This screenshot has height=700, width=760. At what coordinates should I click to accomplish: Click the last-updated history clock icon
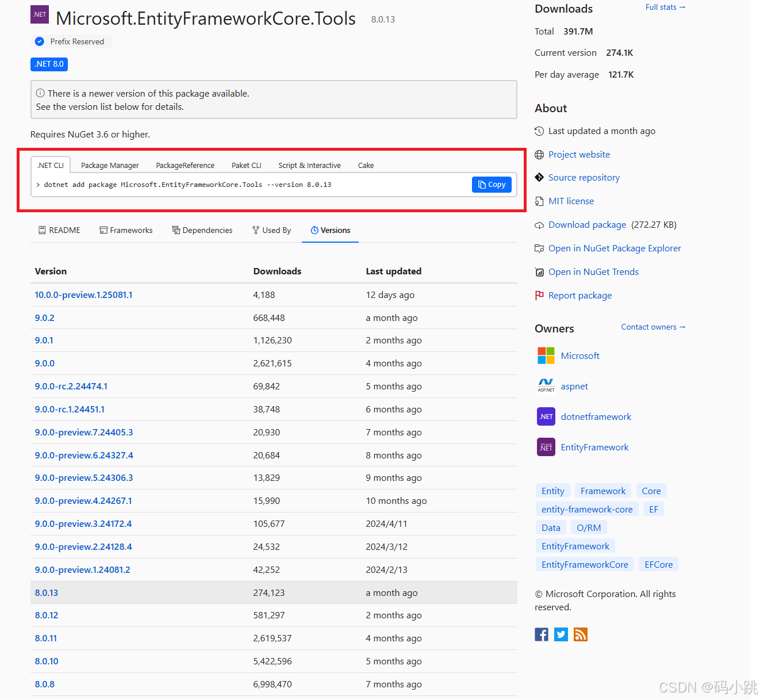(x=539, y=131)
